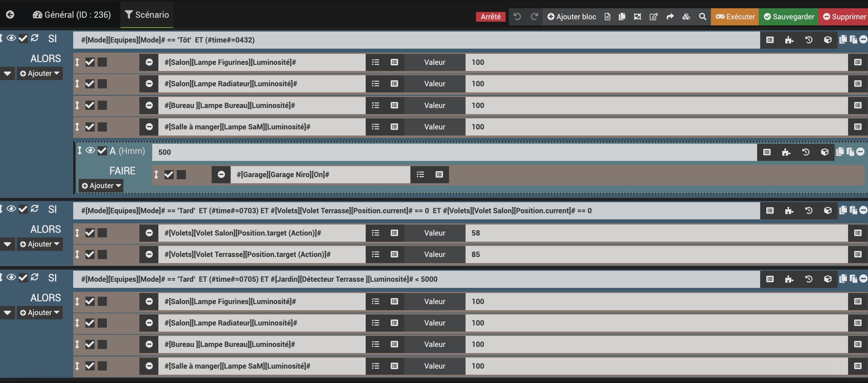Toggle the enable checkmark of the 'Tard' 0705 block
Viewport: 868px width, 383px height.
23,278
